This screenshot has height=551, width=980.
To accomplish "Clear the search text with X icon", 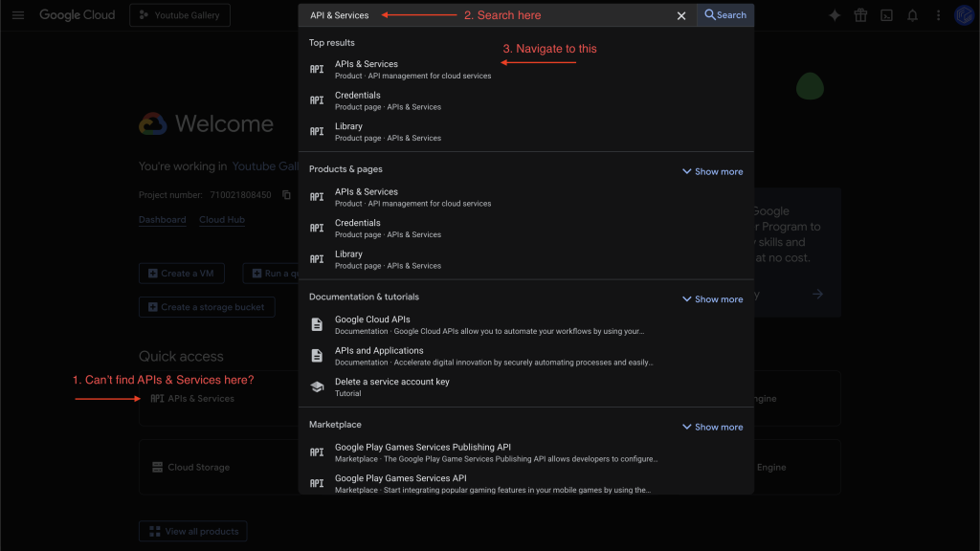I will pyautogui.click(x=681, y=15).
